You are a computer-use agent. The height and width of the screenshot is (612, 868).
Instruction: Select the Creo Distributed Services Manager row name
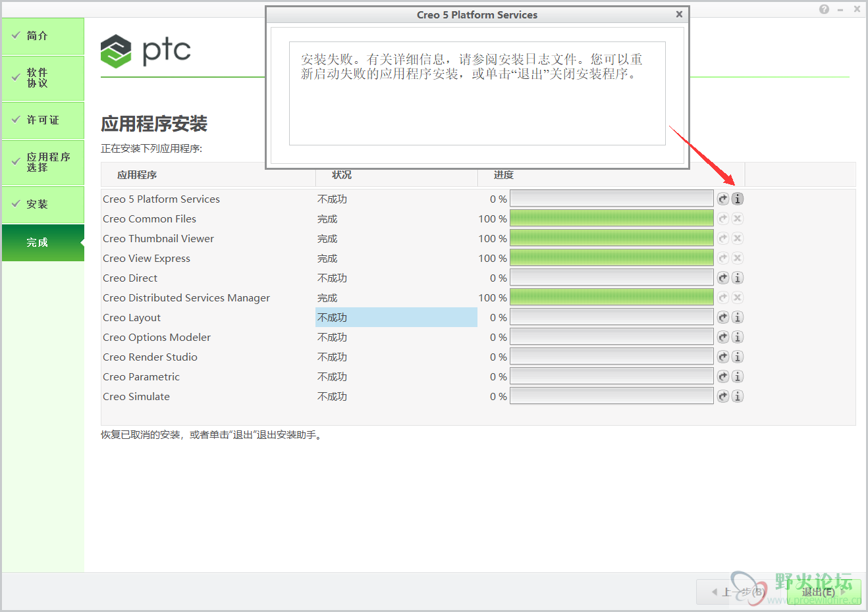point(186,297)
